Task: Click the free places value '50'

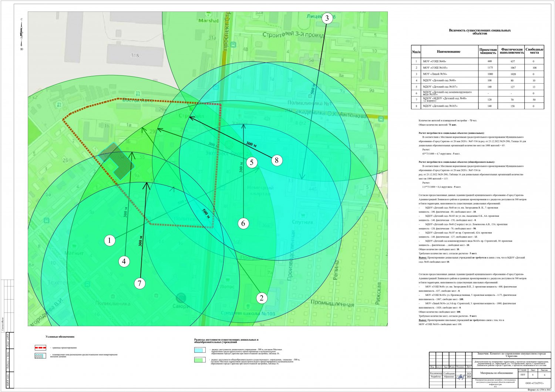Action: click(x=534, y=100)
